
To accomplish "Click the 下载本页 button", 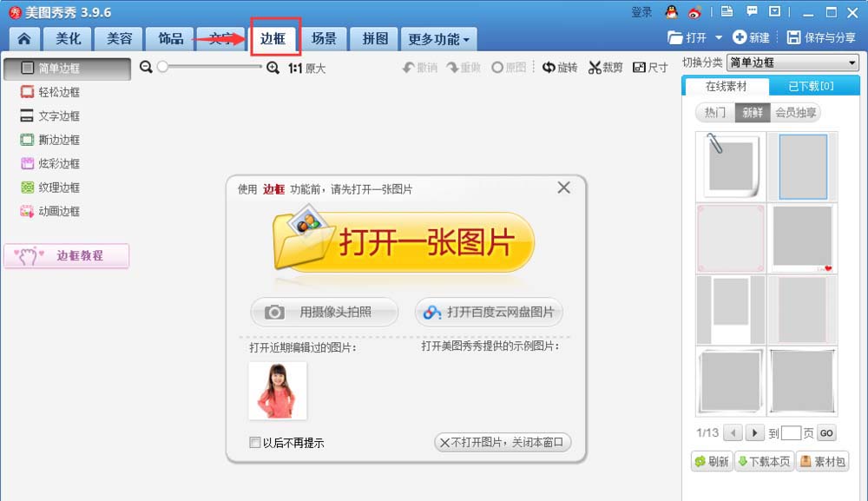I will pyautogui.click(x=765, y=462).
